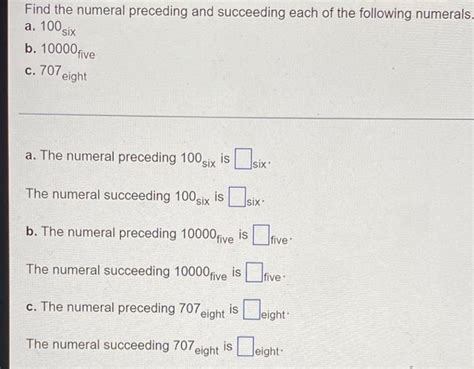Image resolution: width=474 pixels, height=369 pixels.
Task: Click the text 'The numeral succeeding 707'
Action: (x=110, y=345)
